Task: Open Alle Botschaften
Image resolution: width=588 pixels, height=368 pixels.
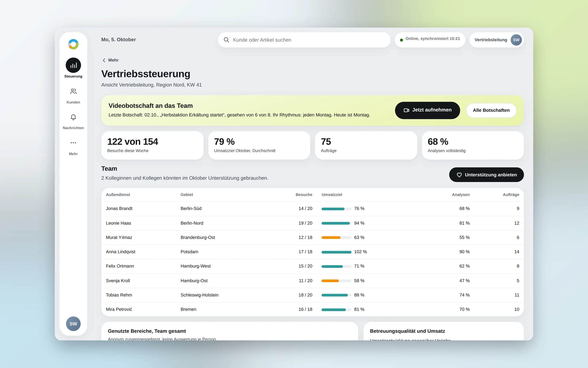Action: pyautogui.click(x=491, y=110)
